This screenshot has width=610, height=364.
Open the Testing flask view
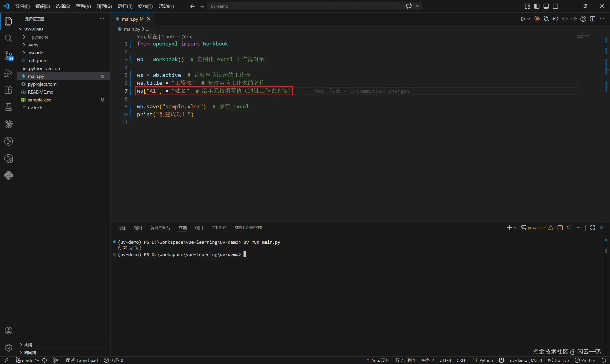pyautogui.click(x=8, y=107)
